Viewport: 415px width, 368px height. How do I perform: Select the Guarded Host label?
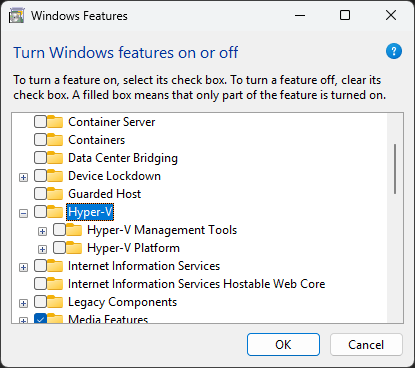pos(105,194)
